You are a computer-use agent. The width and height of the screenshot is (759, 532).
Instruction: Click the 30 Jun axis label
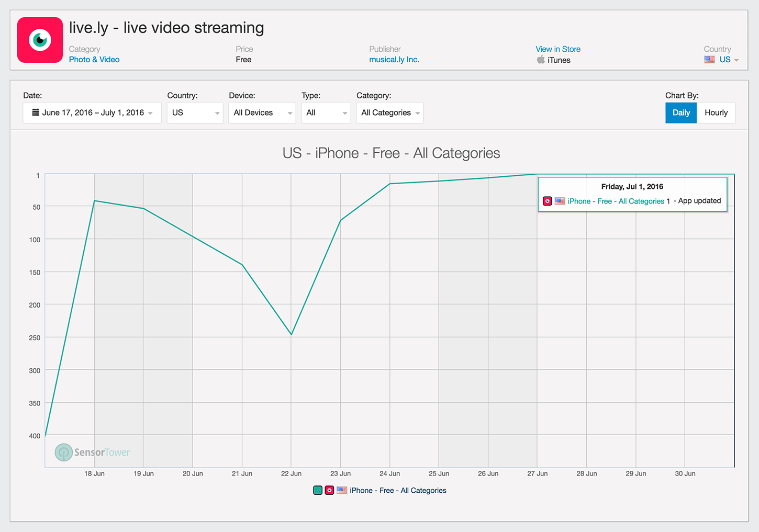685,473
